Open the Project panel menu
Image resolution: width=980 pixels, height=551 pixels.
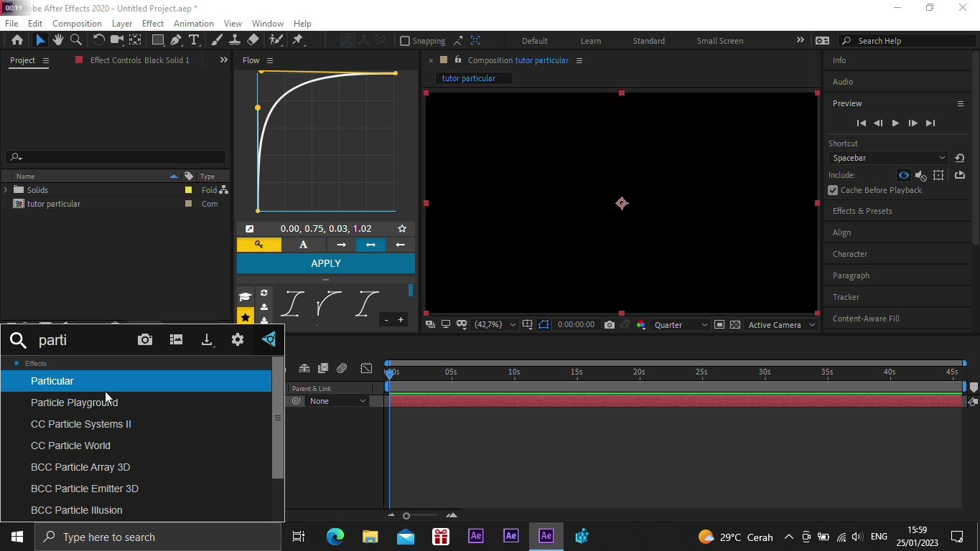45,60
